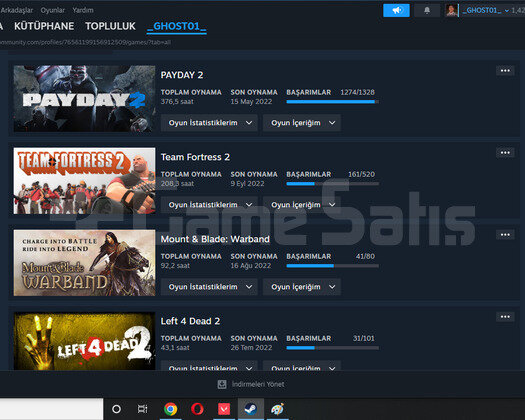The image size is (525, 420).
Task: Open Team Fortress 2 three-dot options menu
Action: tap(505, 153)
